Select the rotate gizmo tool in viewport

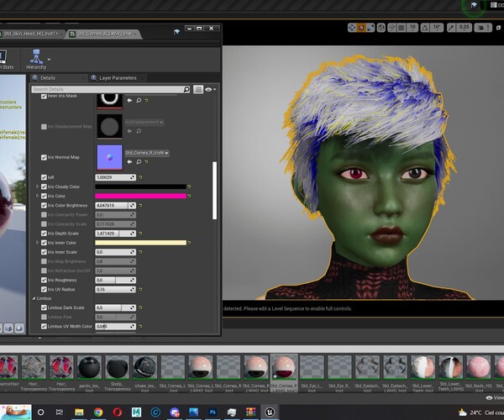tap(361, 28)
